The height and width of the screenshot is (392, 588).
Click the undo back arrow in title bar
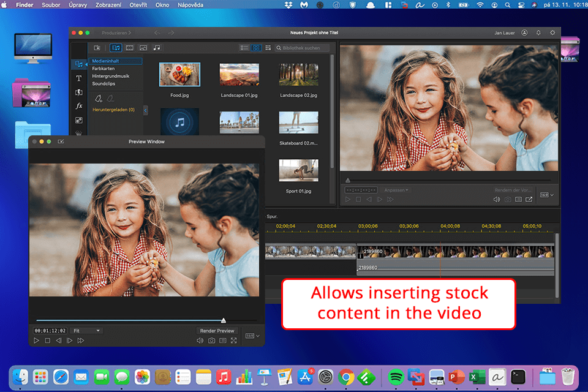pyautogui.click(x=157, y=33)
